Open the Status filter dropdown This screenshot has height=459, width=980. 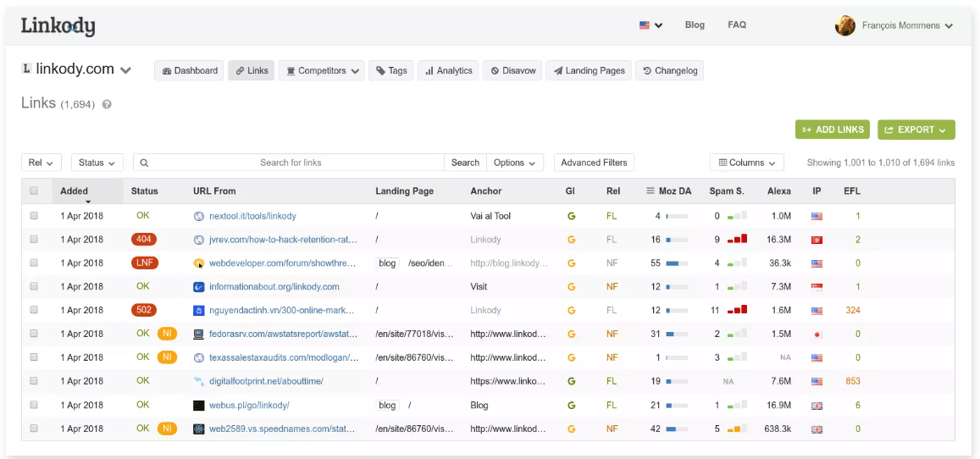point(97,163)
